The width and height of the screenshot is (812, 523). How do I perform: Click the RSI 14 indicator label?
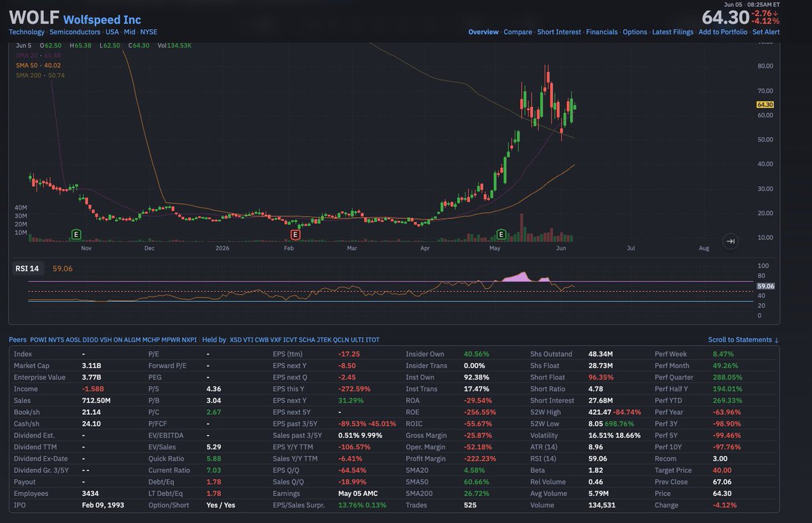click(28, 269)
